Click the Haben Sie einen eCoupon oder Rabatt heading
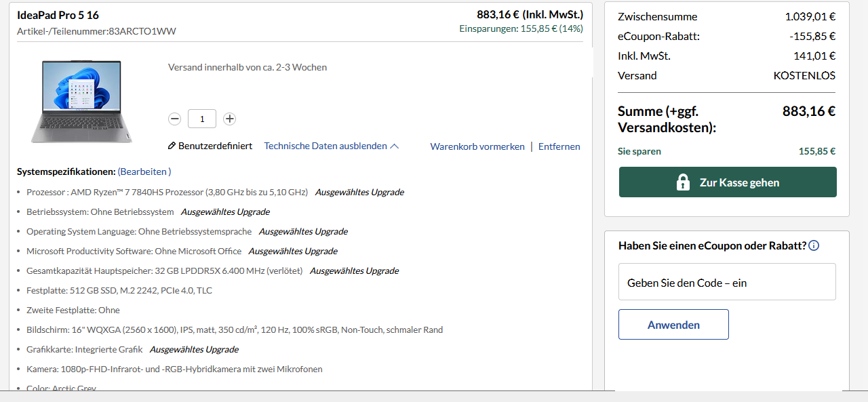This screenshot has width=868, height=402. (x=712, y=245)
